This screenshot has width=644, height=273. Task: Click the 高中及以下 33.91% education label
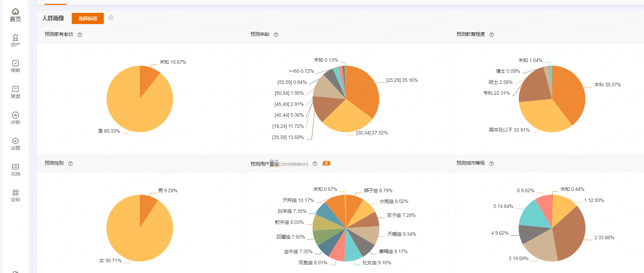pos(509,130)
